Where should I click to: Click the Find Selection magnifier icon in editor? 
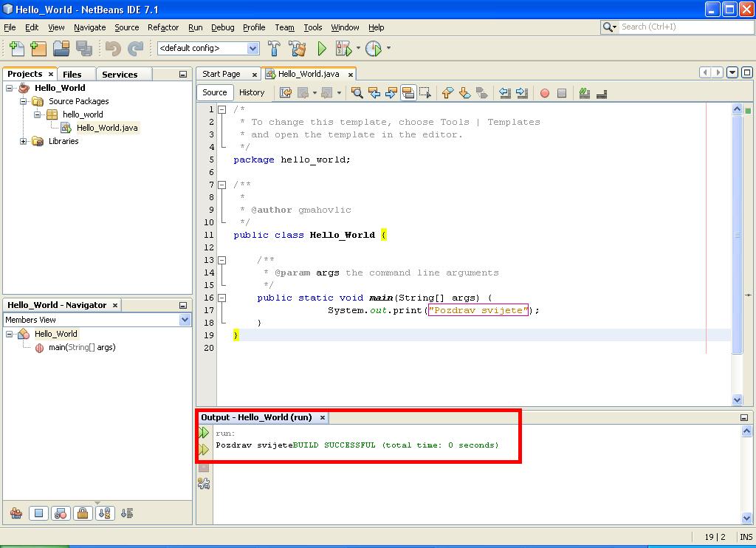tap(357, 93)
